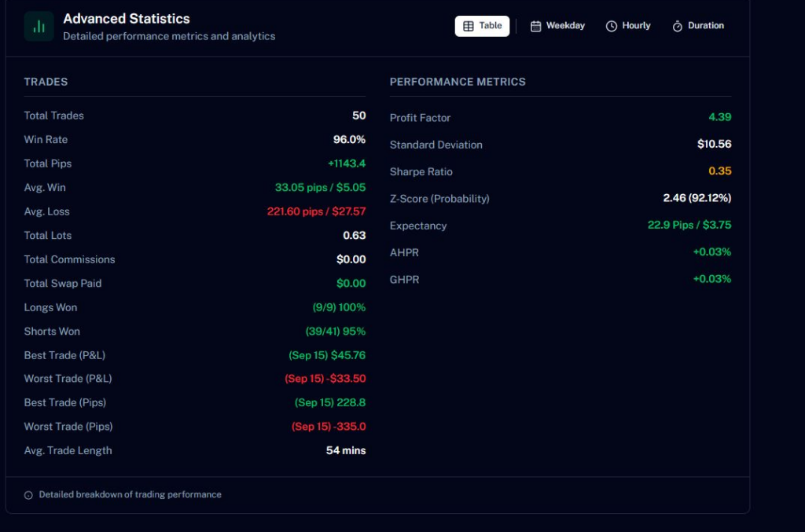
Task: Click the Longs Won label
Action: coord(50,308)
